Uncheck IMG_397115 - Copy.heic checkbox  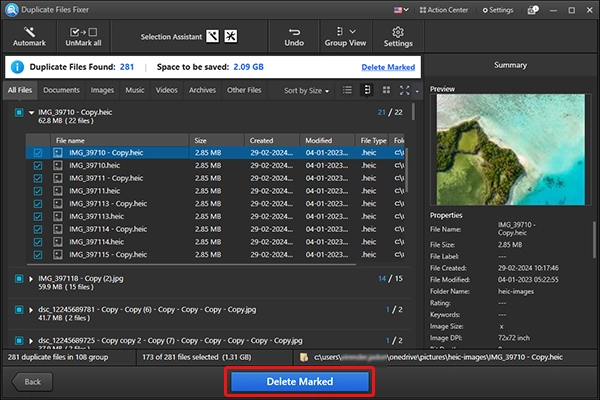[x=38, y=255]
